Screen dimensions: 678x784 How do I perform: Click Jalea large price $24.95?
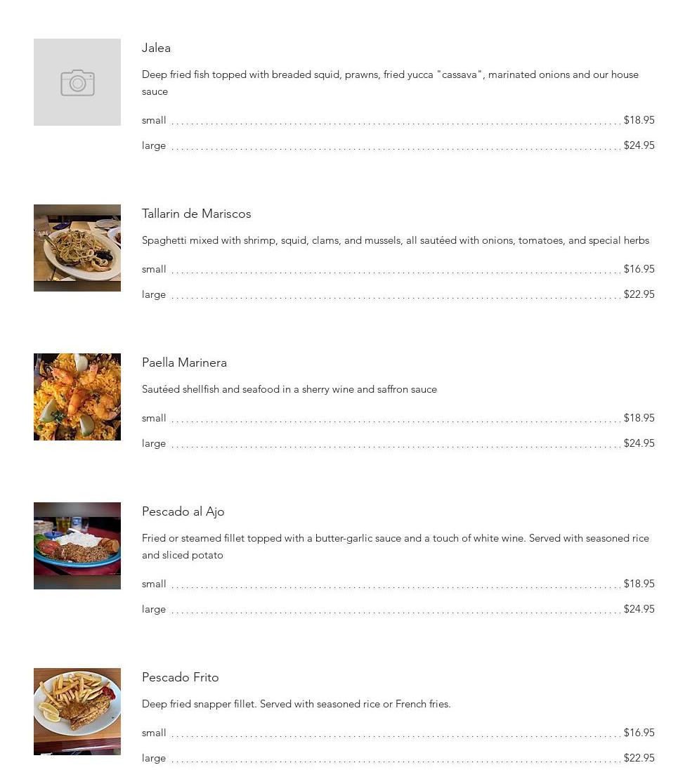coord(639,145)
